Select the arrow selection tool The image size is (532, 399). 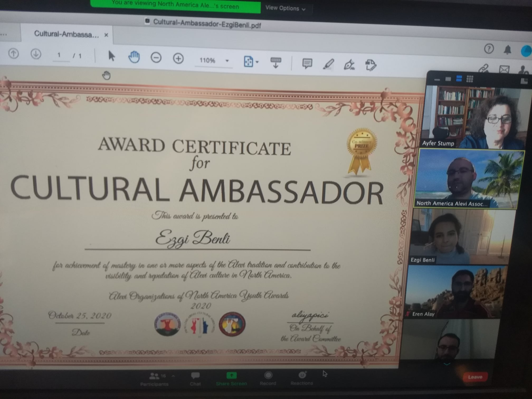coord(111,56)
